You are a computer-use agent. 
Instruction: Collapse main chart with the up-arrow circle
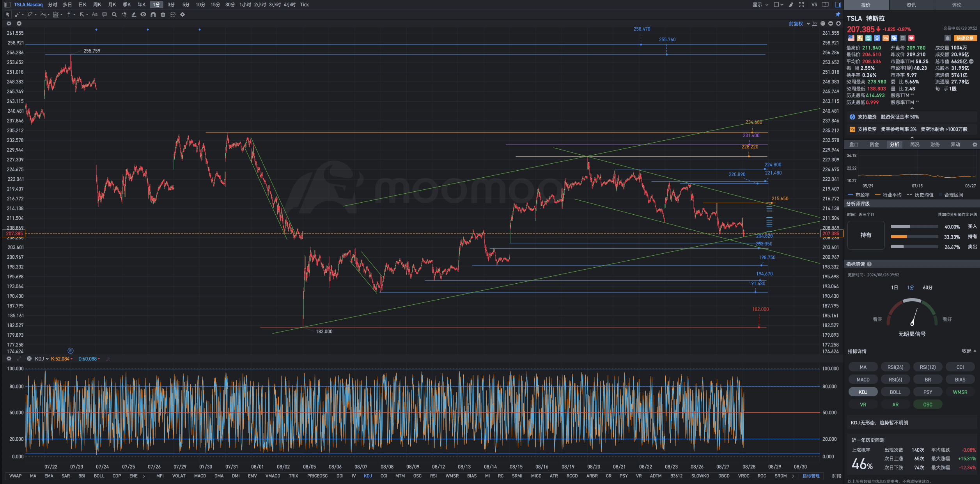pyautogui.click(x=19, y=23)
